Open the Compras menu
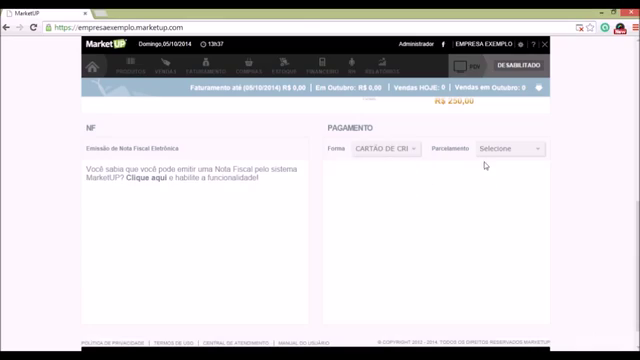The width and height of the screenshot is (640, 360). 249,66
